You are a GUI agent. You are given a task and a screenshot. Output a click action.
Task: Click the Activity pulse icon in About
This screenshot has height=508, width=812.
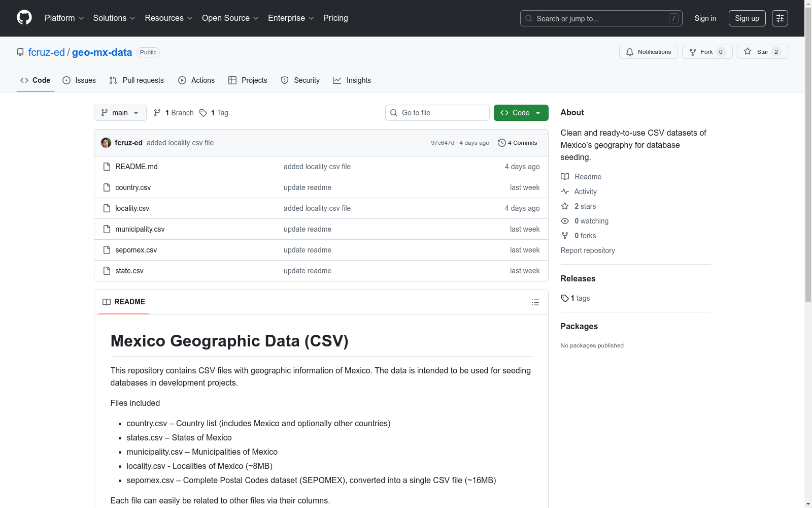(565, 192)
